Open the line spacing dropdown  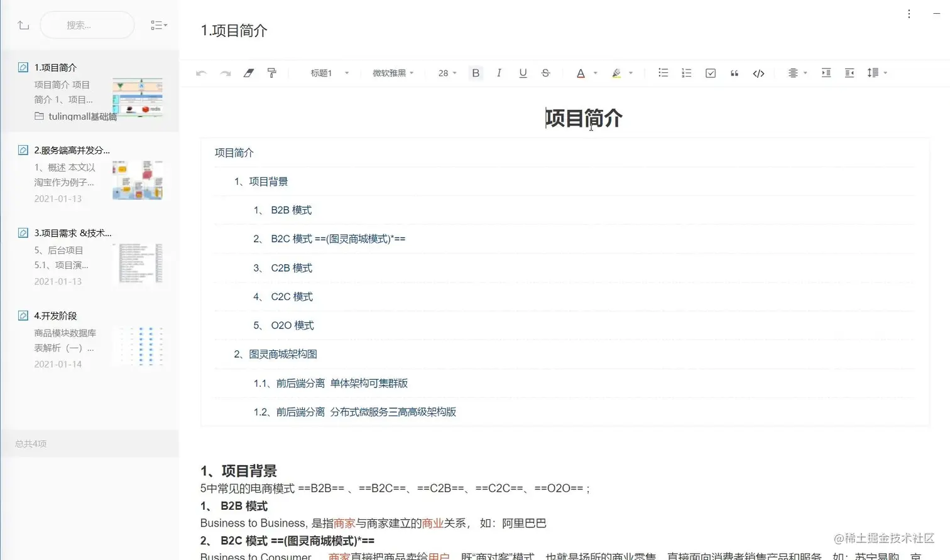[877, 73]
